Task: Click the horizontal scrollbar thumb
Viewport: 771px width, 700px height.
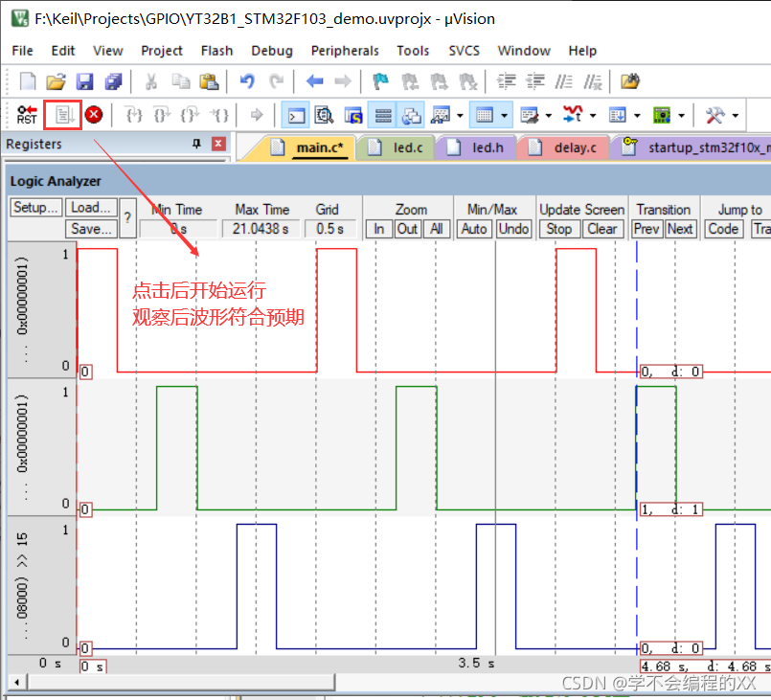Action: pyautogui.click(x=181, y=683)
